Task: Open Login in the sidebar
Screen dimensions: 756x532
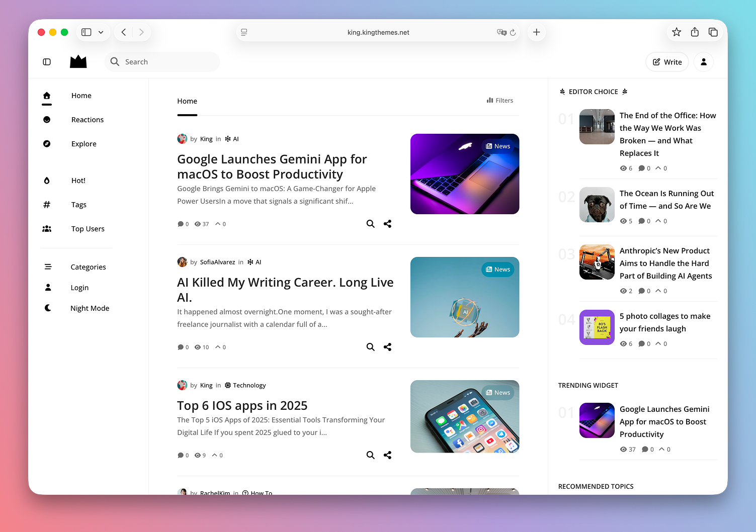Action: click(79, 288)
